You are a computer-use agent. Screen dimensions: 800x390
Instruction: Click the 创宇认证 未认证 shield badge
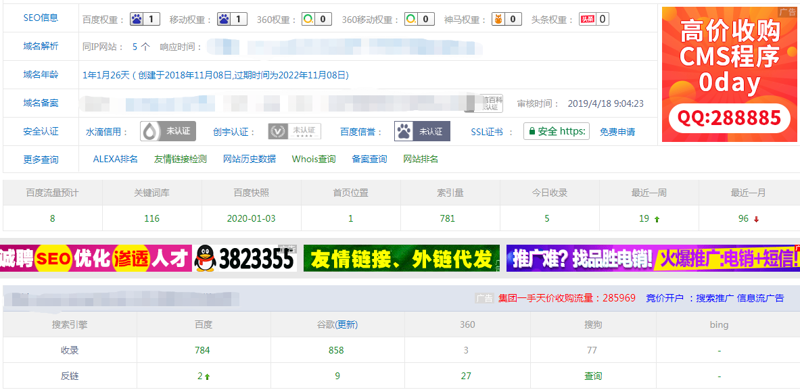point(295,131)
